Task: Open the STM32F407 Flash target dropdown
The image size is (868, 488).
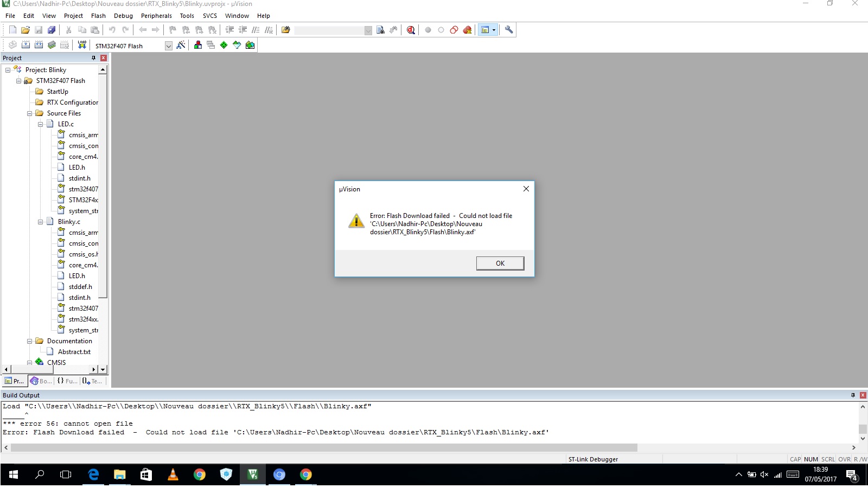Action: (x=168, y=46)
